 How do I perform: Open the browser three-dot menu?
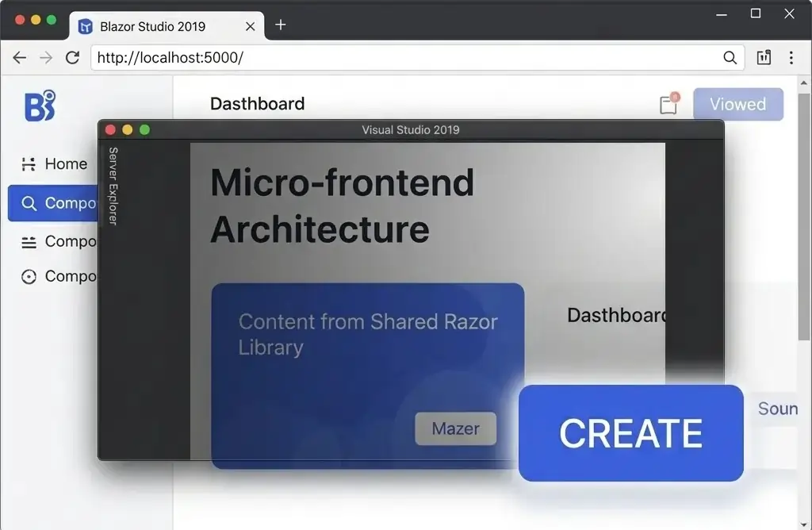tap(791, 57)
